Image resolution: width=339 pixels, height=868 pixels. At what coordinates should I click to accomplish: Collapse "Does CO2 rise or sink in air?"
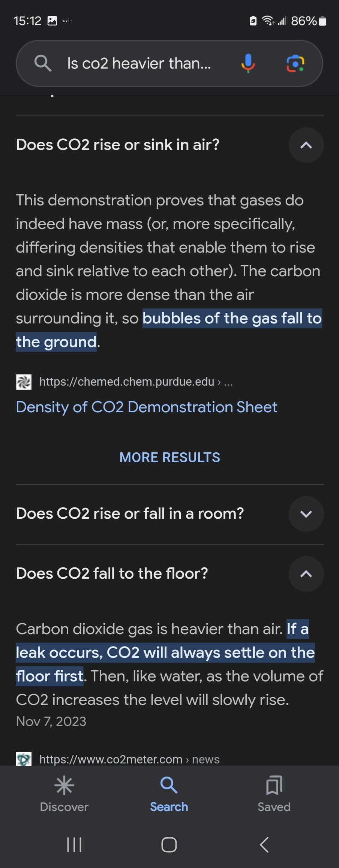coord(306,145)
